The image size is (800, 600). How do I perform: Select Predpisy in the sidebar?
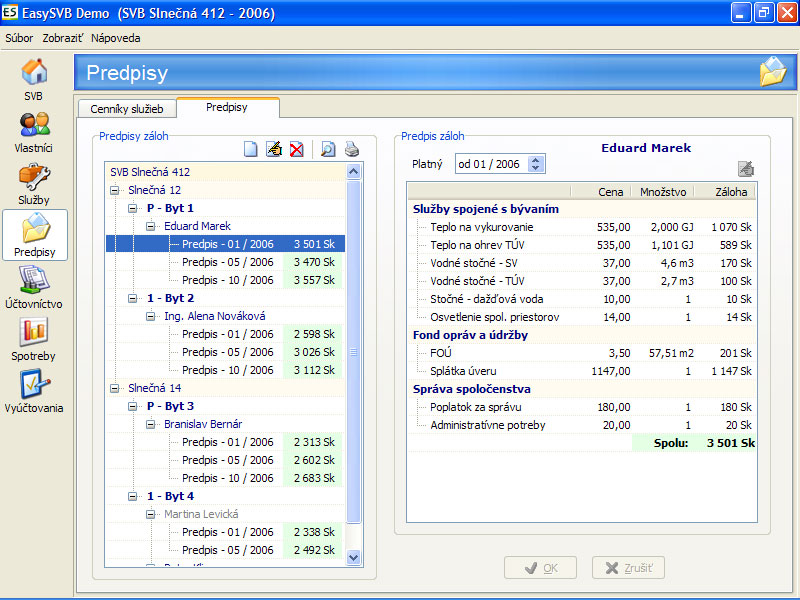coord(35,235)
